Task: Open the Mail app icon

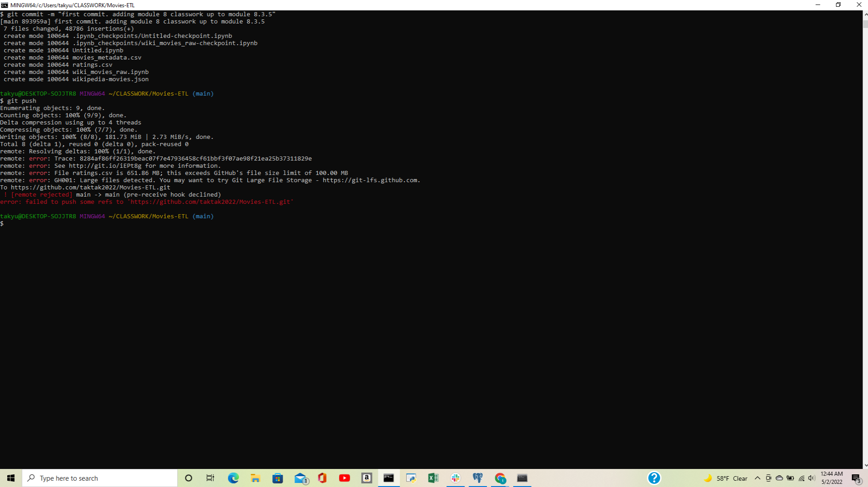Action: click(300, 478)
